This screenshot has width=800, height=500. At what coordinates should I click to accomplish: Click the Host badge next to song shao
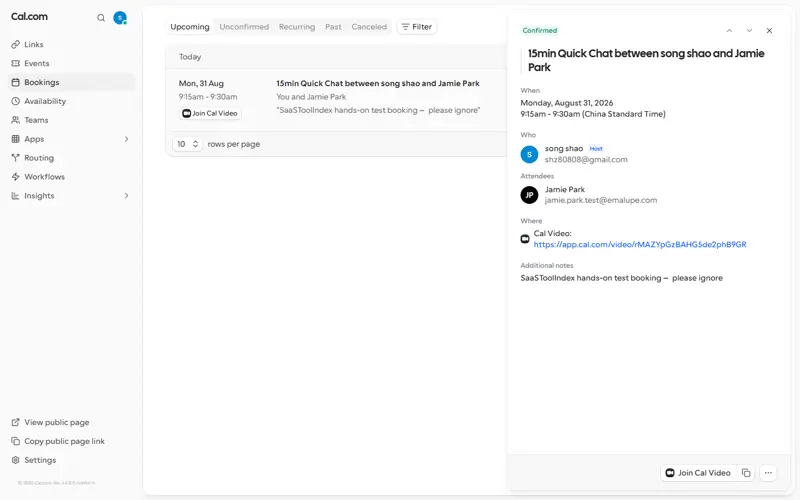[x=596, y=148]
